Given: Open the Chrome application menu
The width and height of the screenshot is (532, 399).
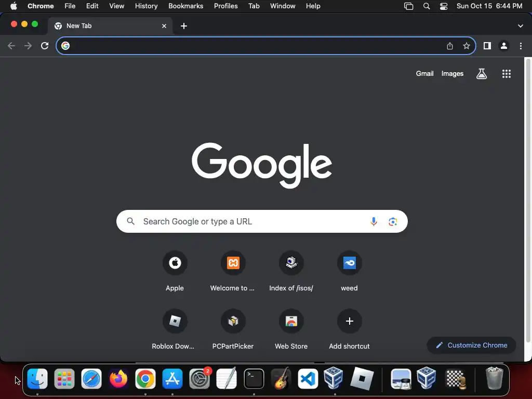Looking at the screenshot, I should [x=41, y=6].
